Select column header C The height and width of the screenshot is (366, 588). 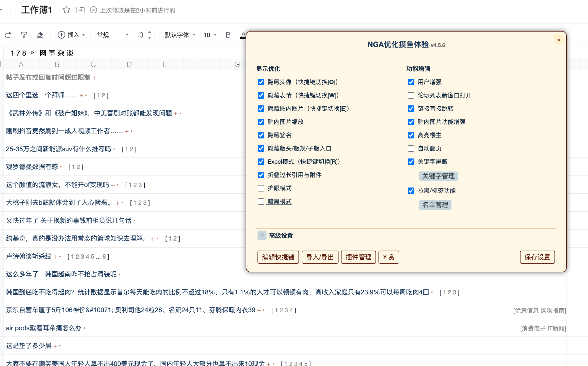tap(93, 64)
